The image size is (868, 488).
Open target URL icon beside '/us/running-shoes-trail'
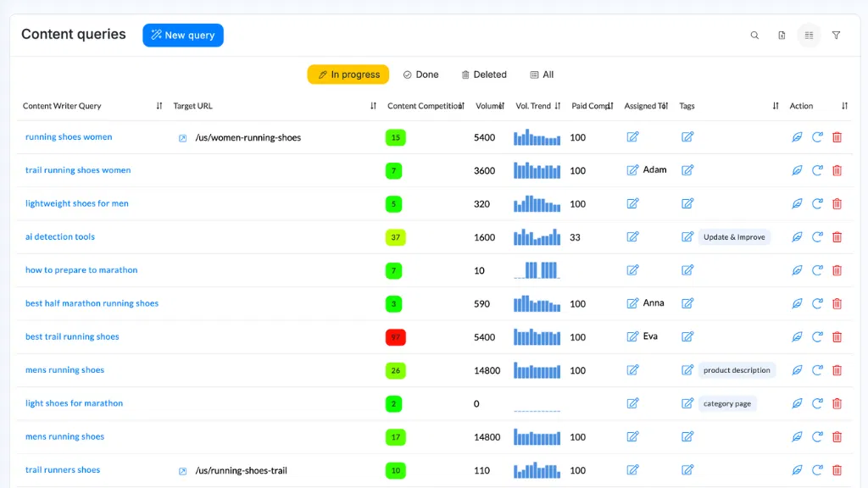tap(182, 469)
